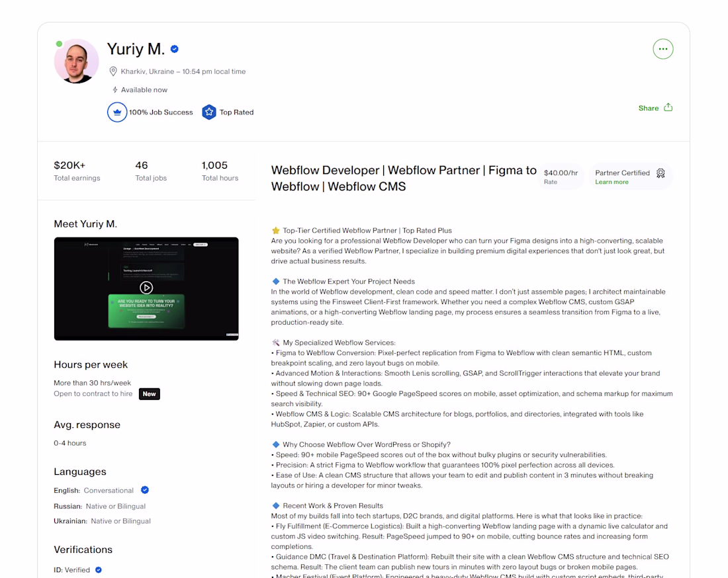Click the Top Rated star badge icon
The image size is (728, 578).
209,112
